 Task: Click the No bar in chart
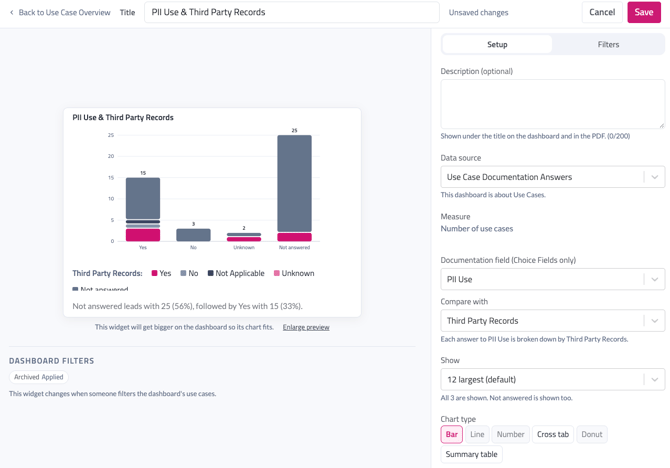pos(193,235)
